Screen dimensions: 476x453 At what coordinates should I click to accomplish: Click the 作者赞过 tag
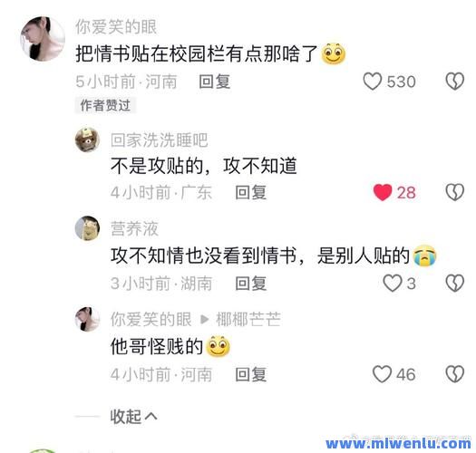(105, 105)
